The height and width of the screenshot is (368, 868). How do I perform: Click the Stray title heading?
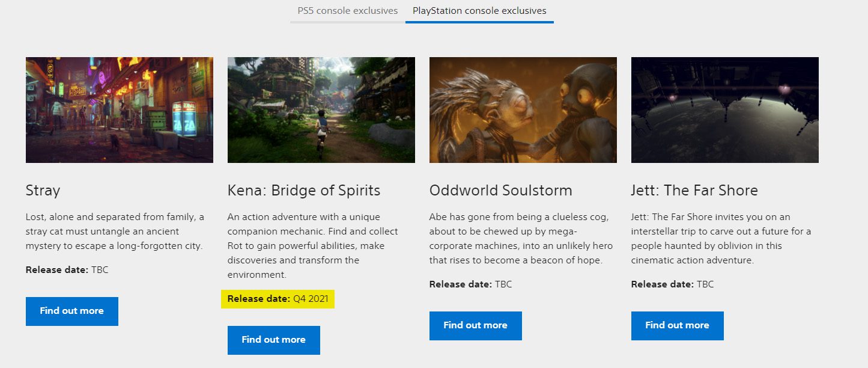tap(43, 191)
